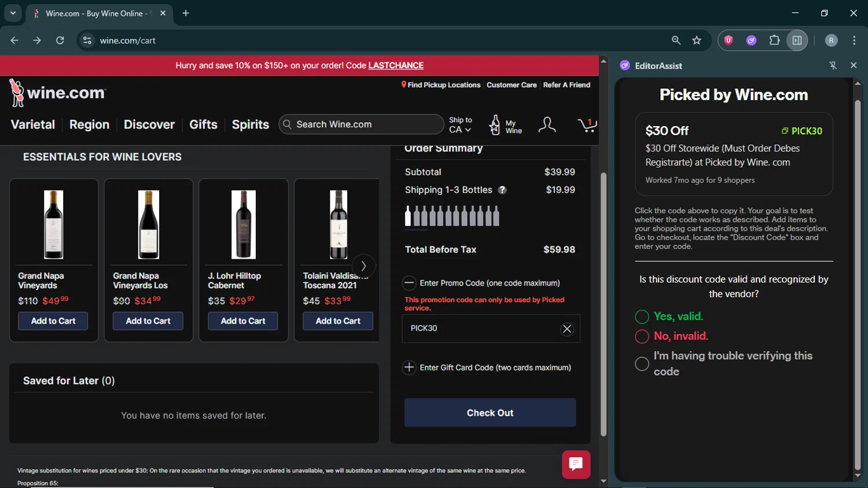868x488 pixels.
Task: Open the tab search dropdown arrow
Action: (x=13, y=13)
